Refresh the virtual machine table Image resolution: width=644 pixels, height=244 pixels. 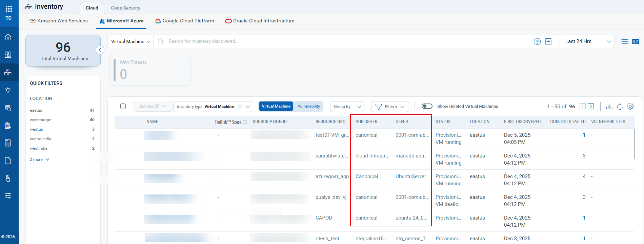pos(620,107)
